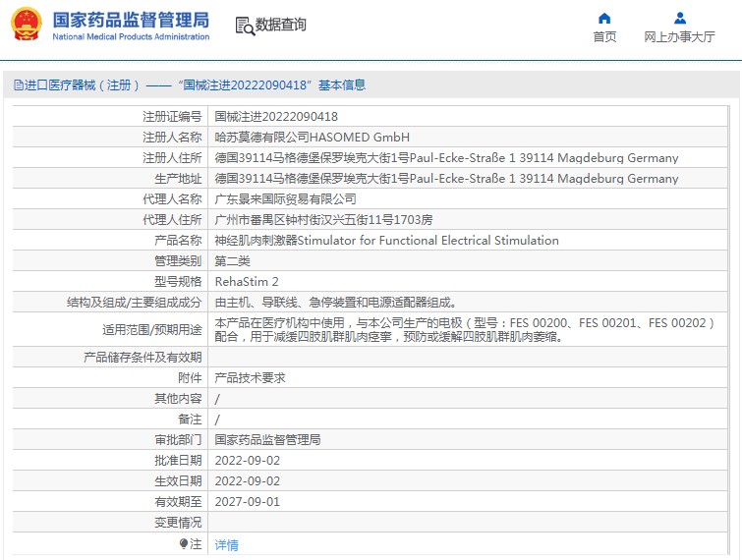The width and height of the screenshot is (742, 560).
Task: Click the 备注 label
Action: 190,420
